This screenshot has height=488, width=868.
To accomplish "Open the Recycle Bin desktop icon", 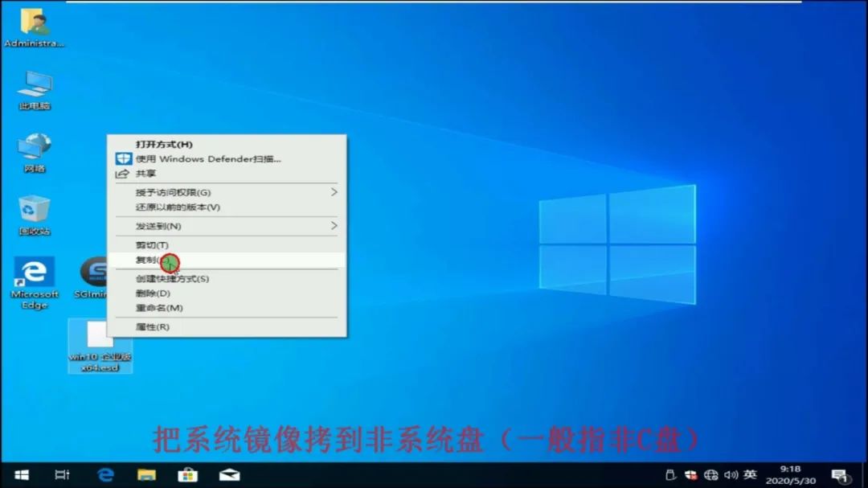I will 35,215.
